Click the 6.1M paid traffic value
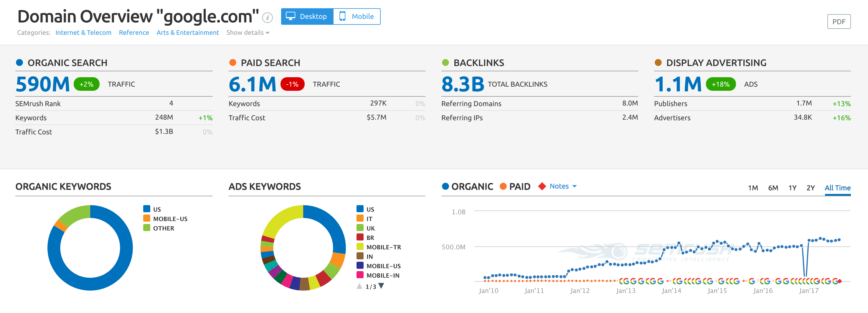Screen dimensions: 868x313 [x=253, y=84]
